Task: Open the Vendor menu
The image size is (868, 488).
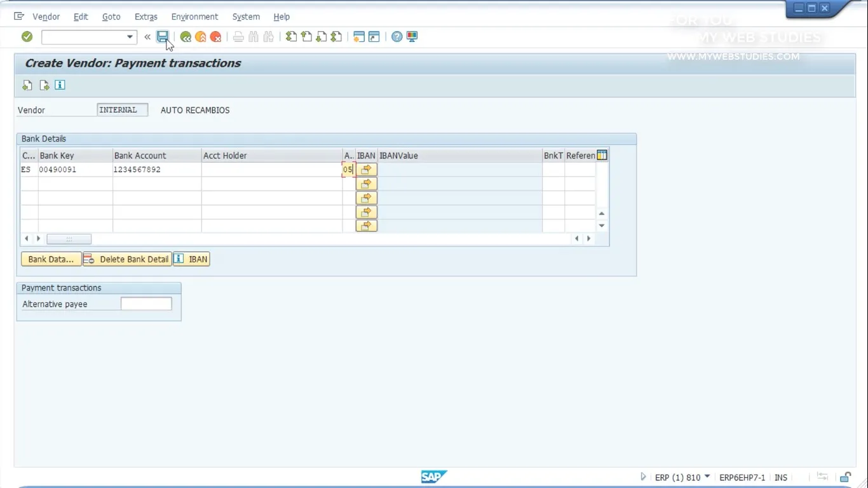Action: (46, 17)
